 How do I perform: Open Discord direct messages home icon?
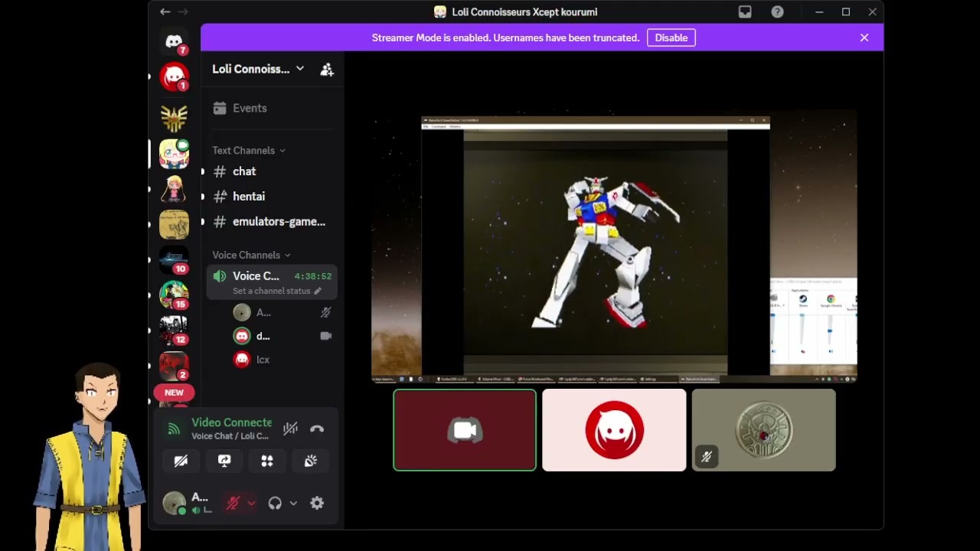coord(174,42)
